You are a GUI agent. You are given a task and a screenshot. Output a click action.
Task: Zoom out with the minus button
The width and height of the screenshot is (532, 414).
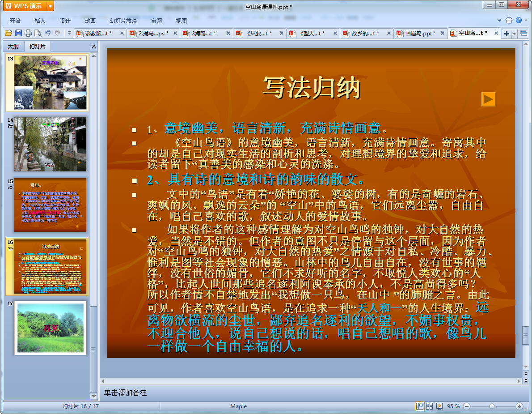point(467,406)
